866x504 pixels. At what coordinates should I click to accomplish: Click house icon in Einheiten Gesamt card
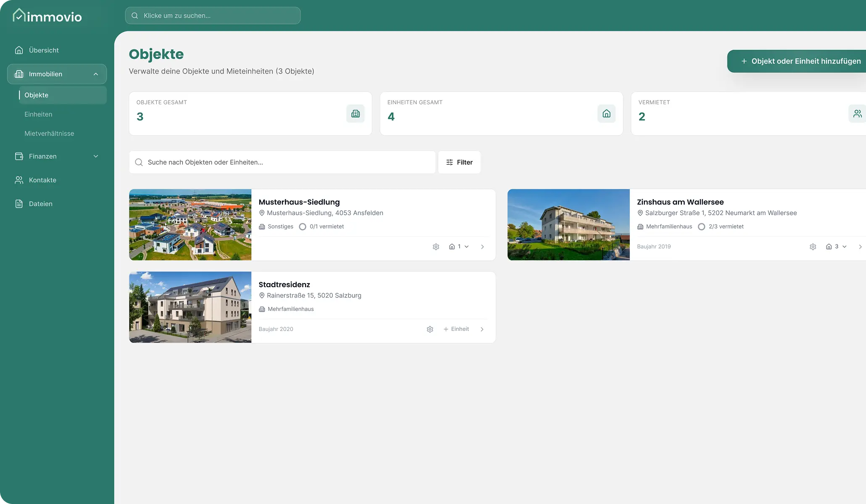(x=606, y=114)
